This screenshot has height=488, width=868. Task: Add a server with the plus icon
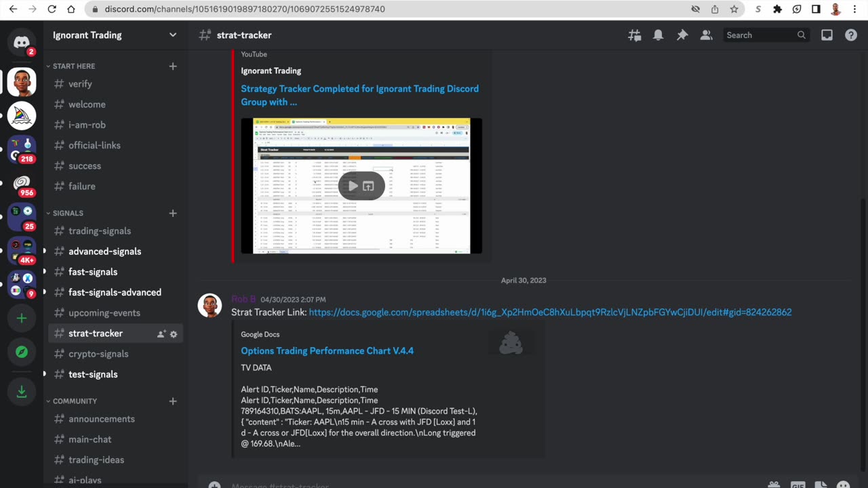22,319
